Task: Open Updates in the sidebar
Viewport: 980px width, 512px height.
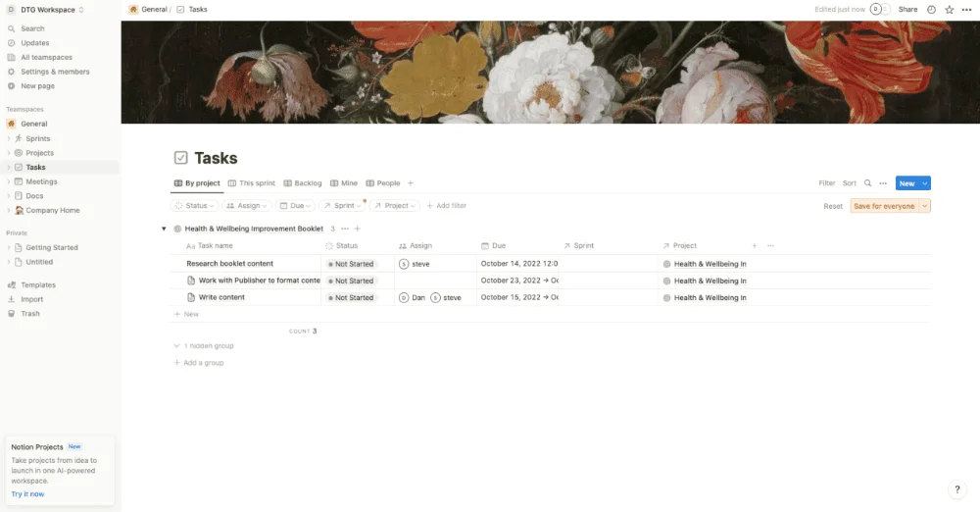Action: tap(35, 43)
